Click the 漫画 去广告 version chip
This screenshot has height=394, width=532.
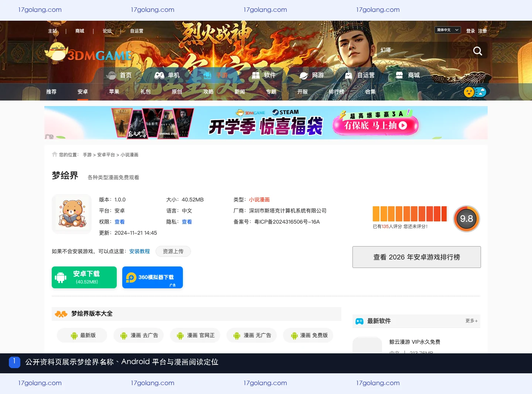139,335
